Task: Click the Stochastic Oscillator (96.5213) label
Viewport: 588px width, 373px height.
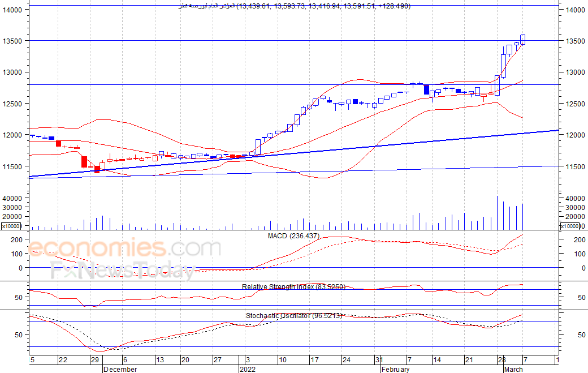Action: click(294, 316)
